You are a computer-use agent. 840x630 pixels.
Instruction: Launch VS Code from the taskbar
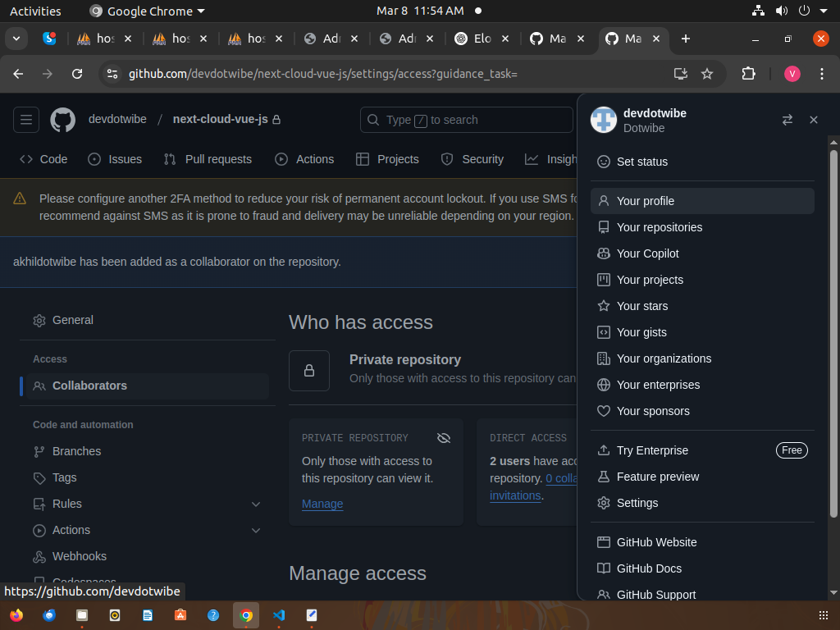coord(279,615)
